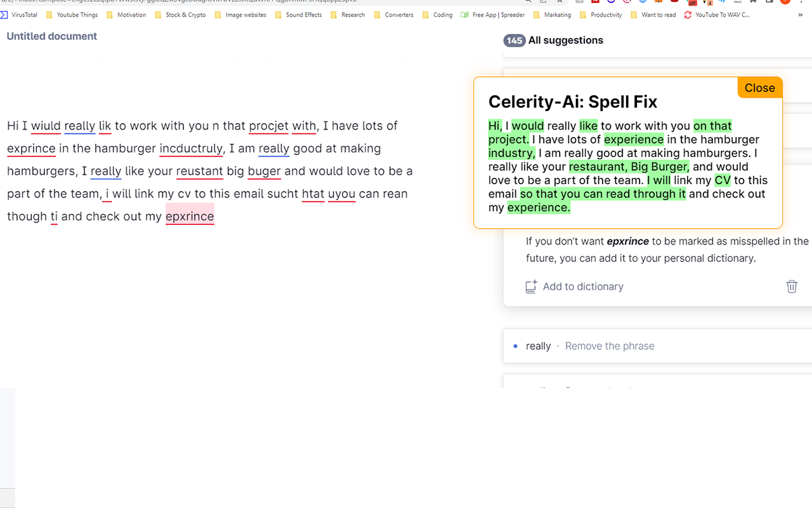
Task: Open the Want to read bookmarks folder
Action: pos(653,15)
